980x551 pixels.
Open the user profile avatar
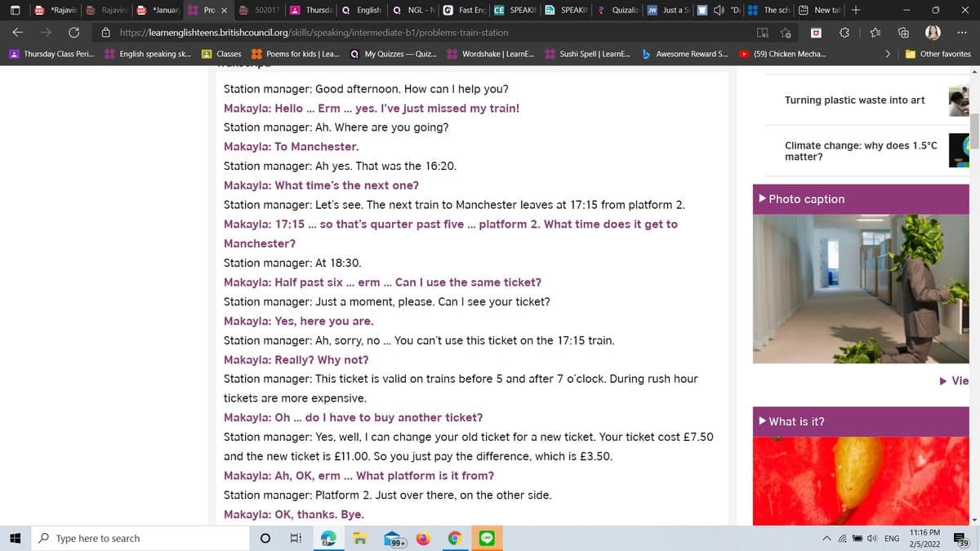click(x=934, y=33)
